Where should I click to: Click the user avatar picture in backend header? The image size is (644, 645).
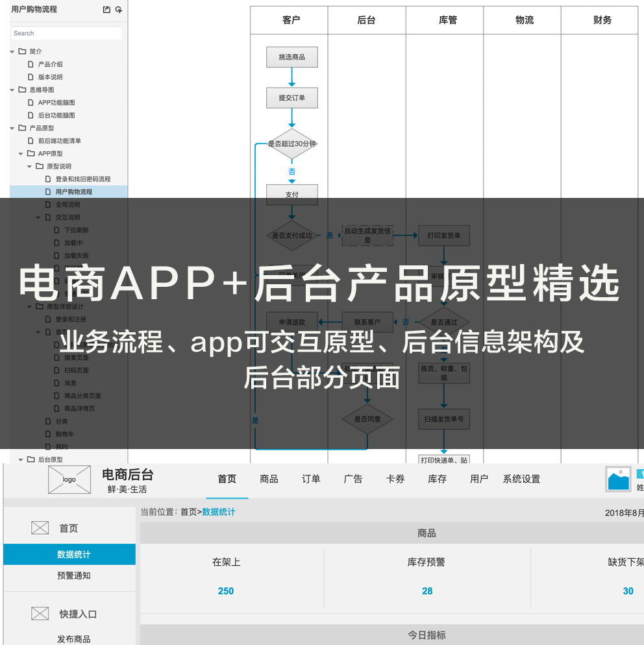click(x=618, y=479)
